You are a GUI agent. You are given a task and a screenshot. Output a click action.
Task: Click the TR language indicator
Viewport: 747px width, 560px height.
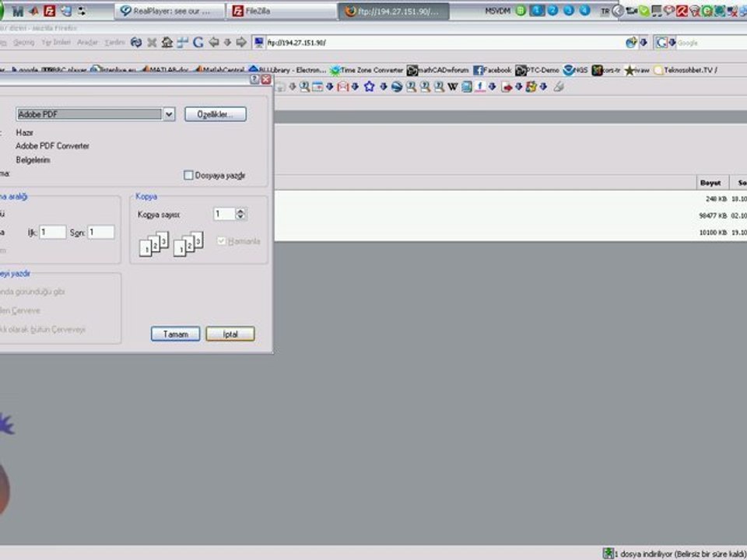(605, 11)
